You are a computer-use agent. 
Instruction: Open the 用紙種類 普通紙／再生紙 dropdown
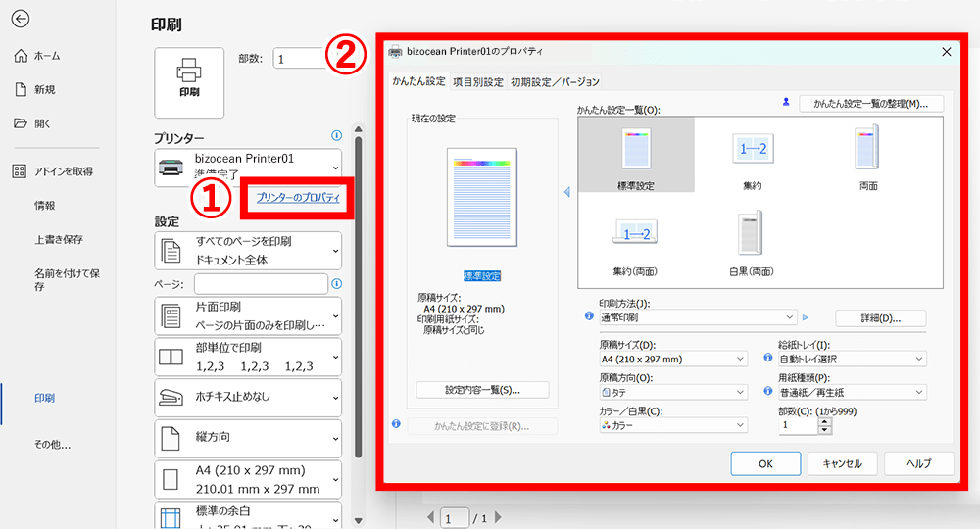point(852,392)
